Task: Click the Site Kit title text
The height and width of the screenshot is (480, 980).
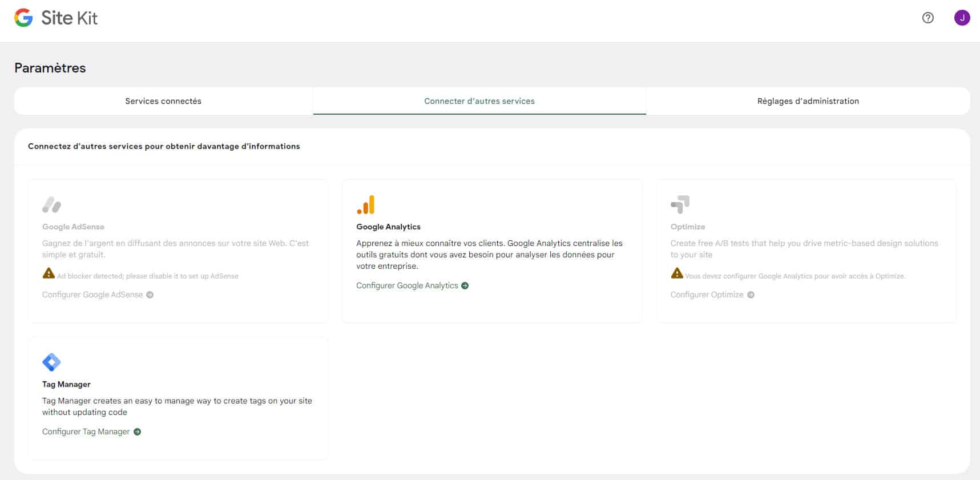Action: (x=69, y=18)
